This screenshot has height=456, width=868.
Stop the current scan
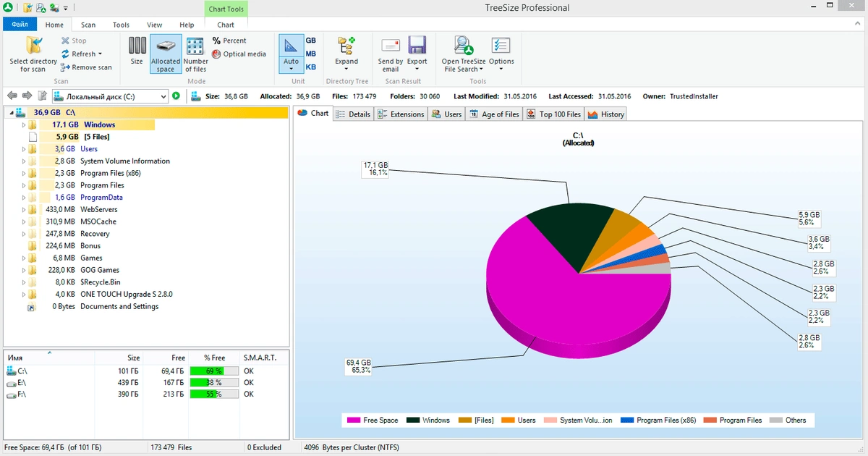[x=73, y=41]
